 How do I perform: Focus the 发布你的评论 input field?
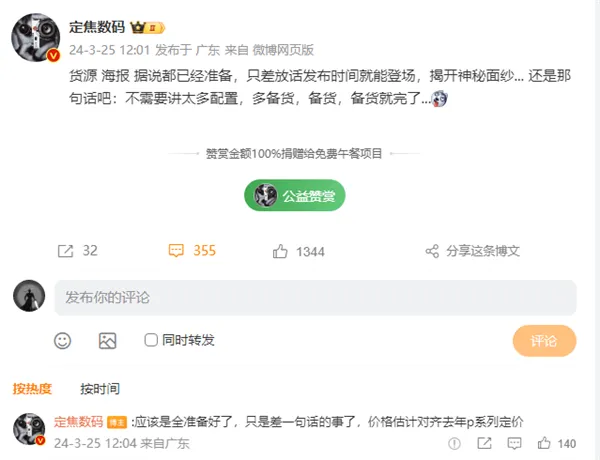click(x=315, y=298)
